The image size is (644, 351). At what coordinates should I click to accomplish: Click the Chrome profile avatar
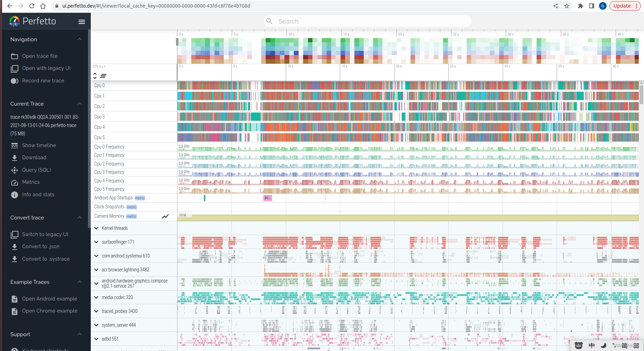point(603,6)
